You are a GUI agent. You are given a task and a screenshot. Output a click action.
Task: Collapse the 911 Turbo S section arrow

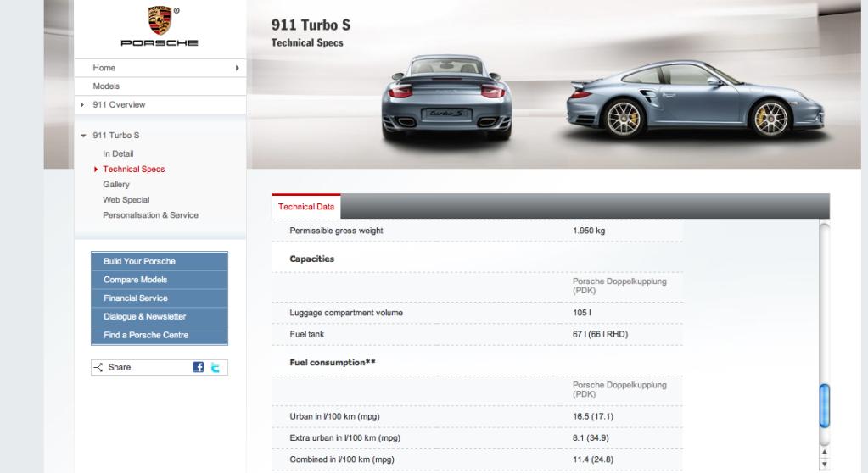tap(83, 135)
